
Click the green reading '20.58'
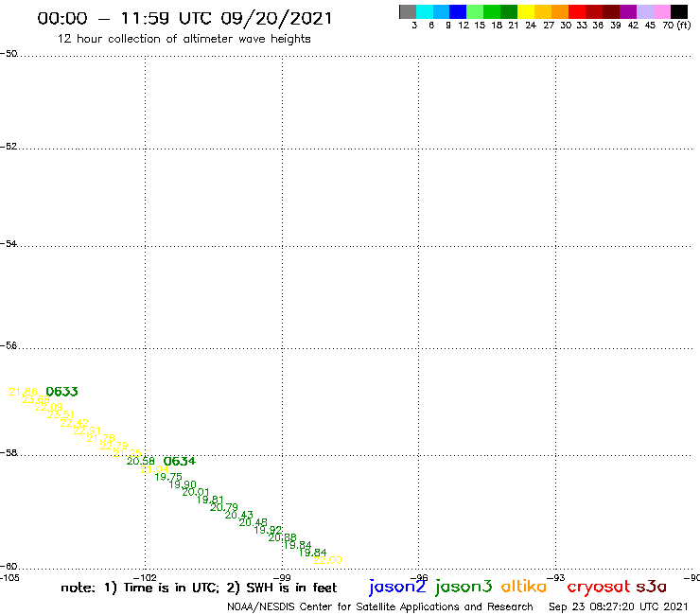(x=141, y=462)
